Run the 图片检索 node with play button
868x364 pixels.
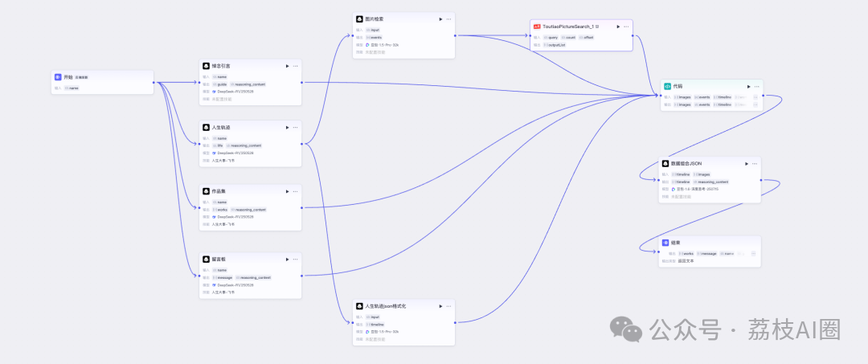440,18
